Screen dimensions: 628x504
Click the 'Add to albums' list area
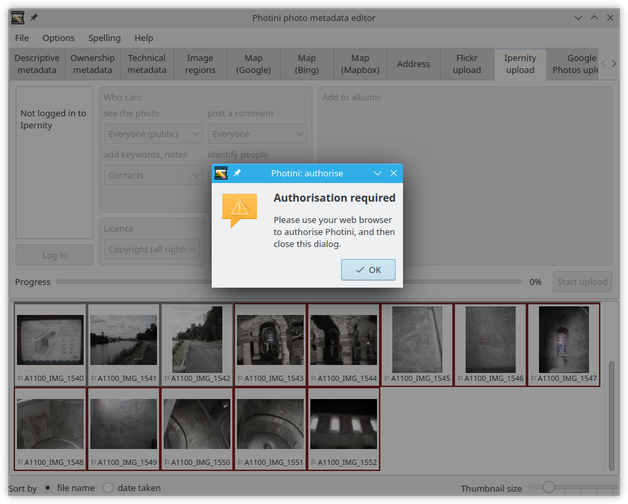[465, 176]
